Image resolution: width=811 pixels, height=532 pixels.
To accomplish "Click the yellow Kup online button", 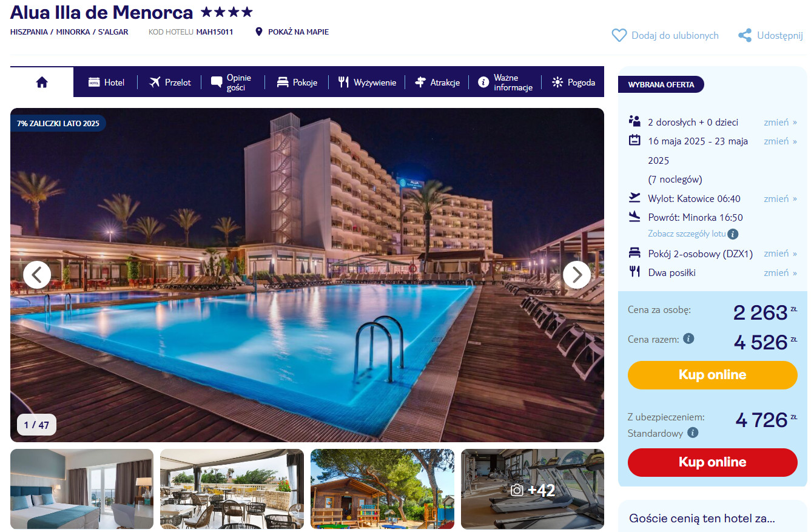I will 712,375.
